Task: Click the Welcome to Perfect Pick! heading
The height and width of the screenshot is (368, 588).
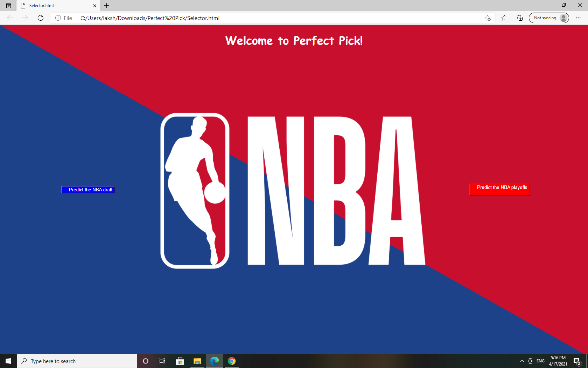Action: (x=294, y=41)
